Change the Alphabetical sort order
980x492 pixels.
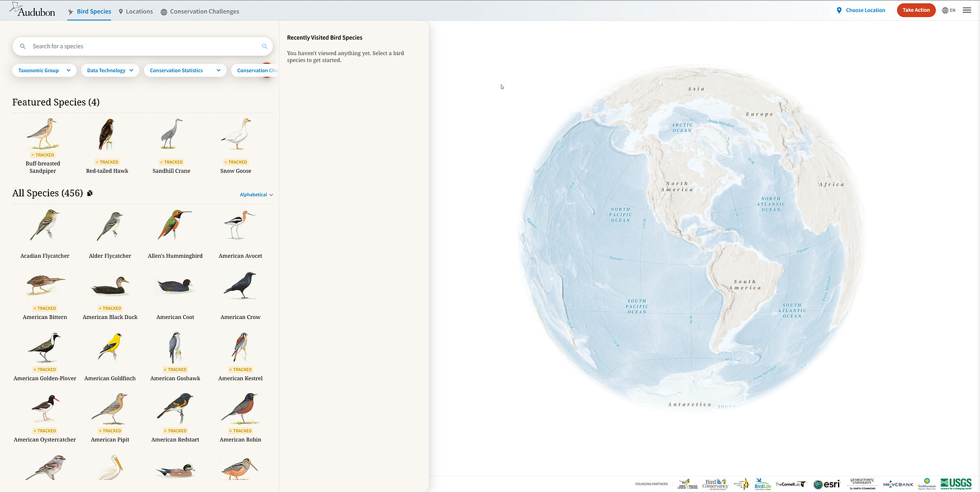click(x=256, y=195)
